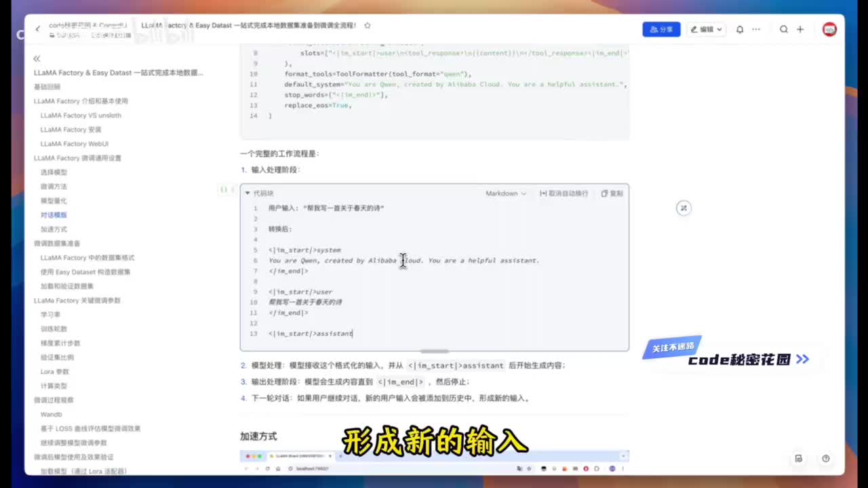Open the user avatar profile menu
Image resolution: width=868 pixels, height=488 pixels.
click(829, 29)
